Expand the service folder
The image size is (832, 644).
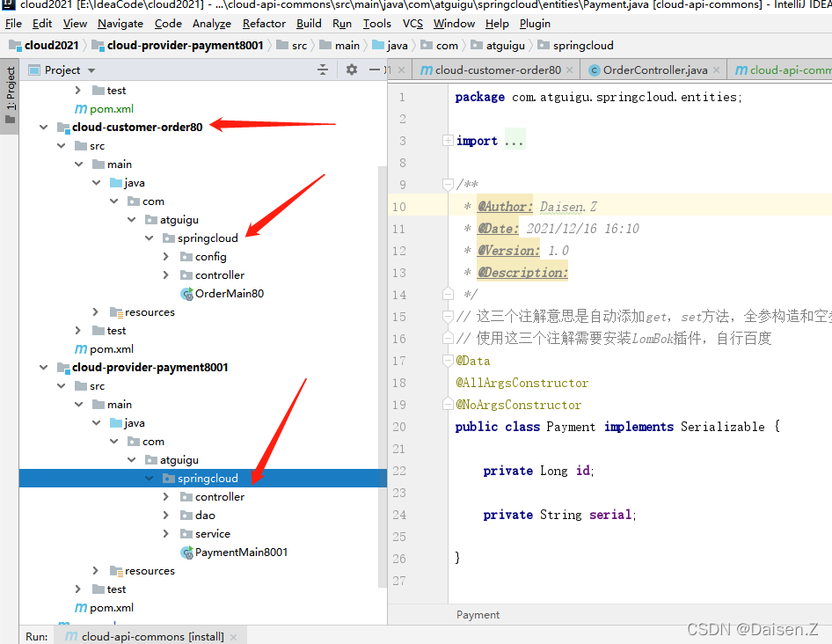coord(166,533)
